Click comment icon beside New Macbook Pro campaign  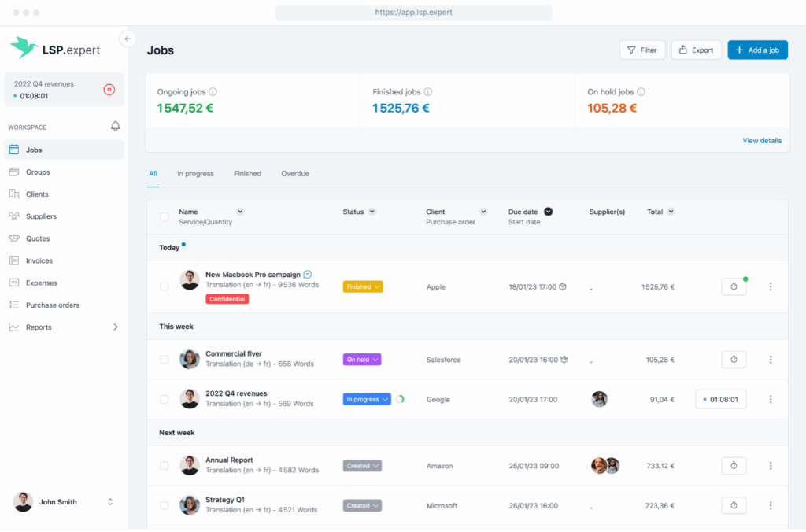coord(308,275)
